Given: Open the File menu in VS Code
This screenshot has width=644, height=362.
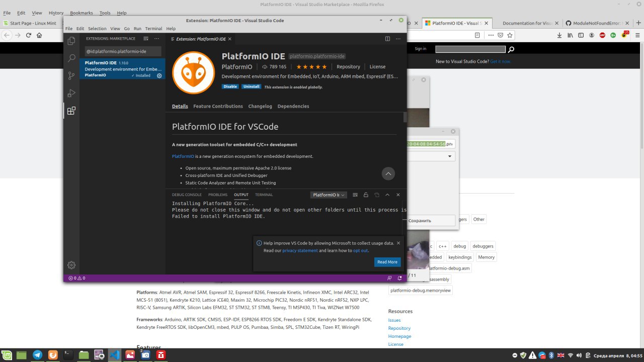Looking at the screenshot, I should [x=68, y=29].
